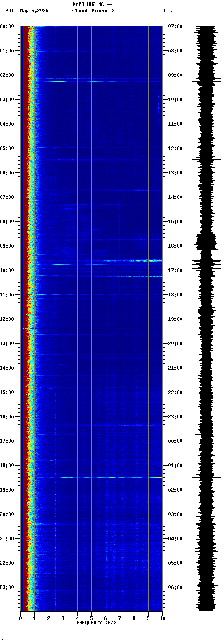Click the 22:00 label on UTC axis
Viewport: 224px width, 644px height.
click(175, 392)
